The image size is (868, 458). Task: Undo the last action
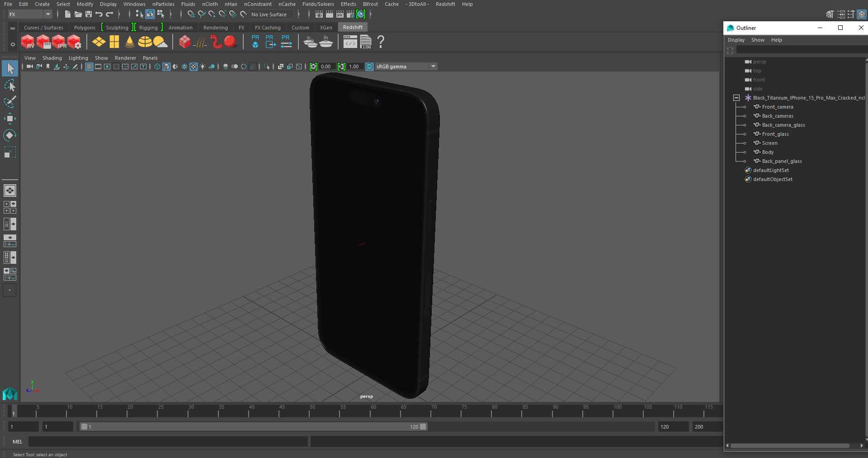(x=99, y=14)
